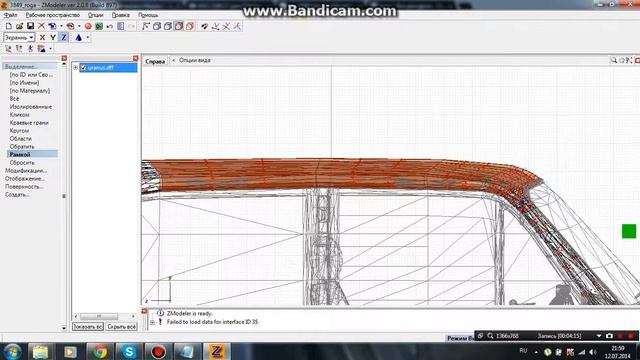Open the Помощь menu
The image size is (640, 360).
(148, 15)
